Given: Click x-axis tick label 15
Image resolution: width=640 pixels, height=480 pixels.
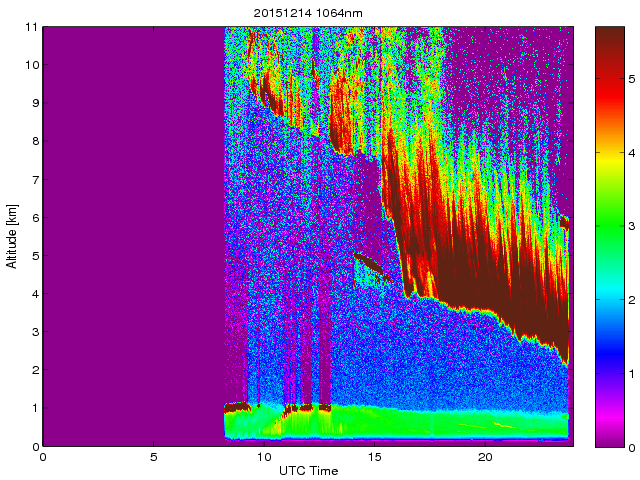Looking at the screenshot, I should (x=374, y=457).
